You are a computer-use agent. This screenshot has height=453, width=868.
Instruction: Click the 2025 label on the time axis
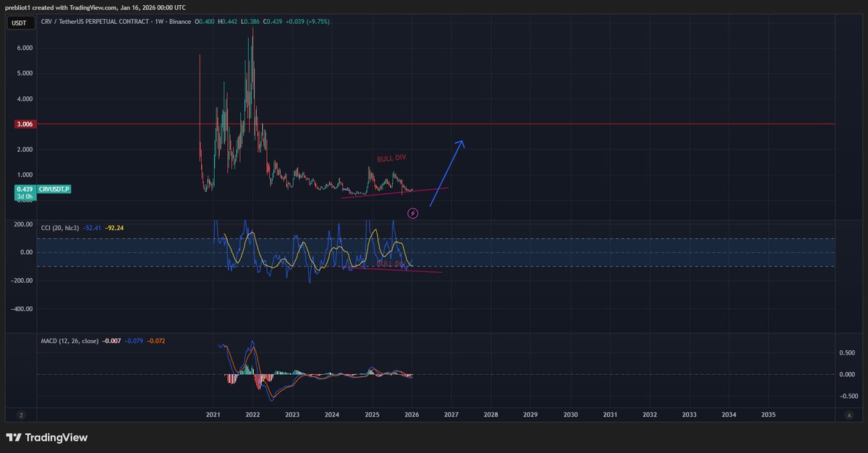(x=372, y=415)
